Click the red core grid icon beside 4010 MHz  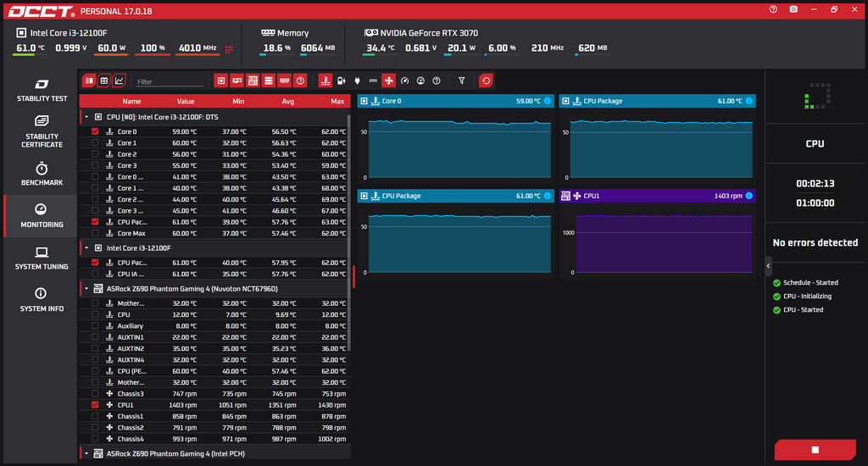(x=229, y=49)
